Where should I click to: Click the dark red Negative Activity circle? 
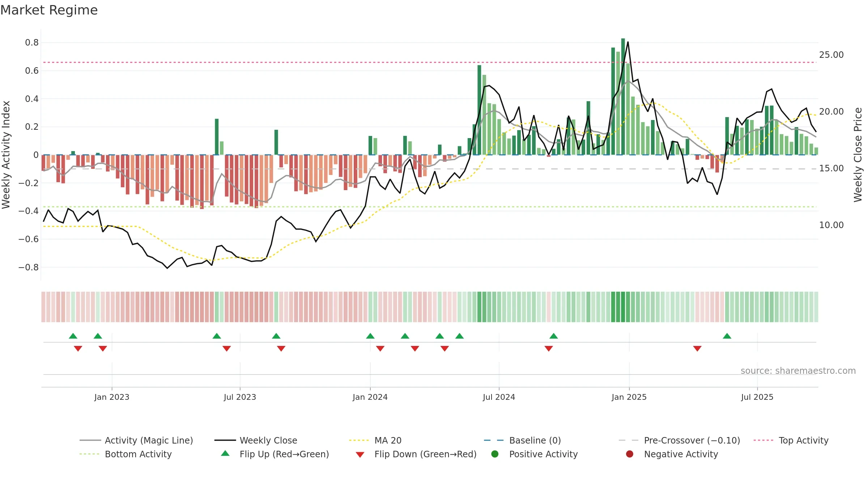click(630, 454)
